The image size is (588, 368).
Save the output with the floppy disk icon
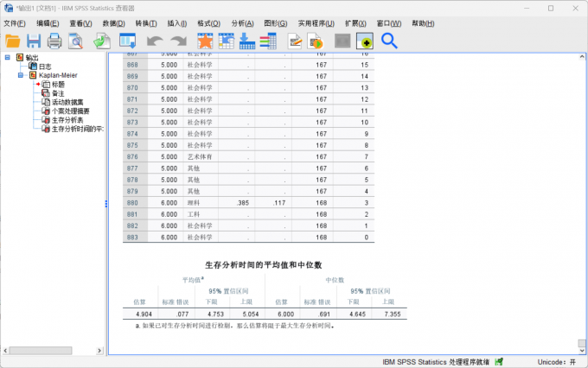click(34, 41)
